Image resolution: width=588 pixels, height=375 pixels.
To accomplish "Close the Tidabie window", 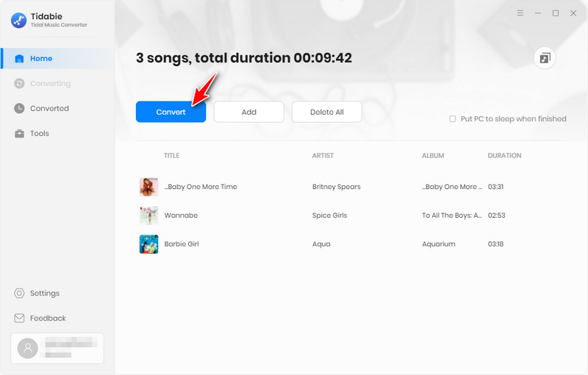I will click(573, 13).
